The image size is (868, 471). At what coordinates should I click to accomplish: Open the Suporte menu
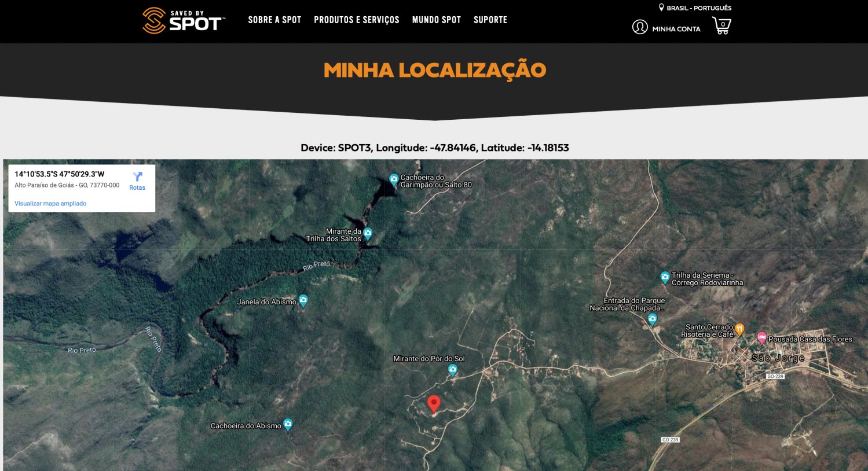coord(490,20)
